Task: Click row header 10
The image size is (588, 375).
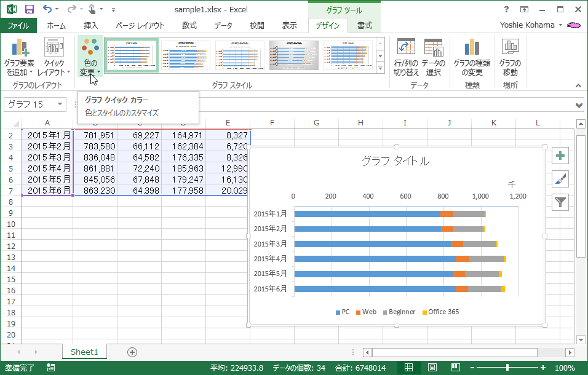Action: tap(11, 224)
